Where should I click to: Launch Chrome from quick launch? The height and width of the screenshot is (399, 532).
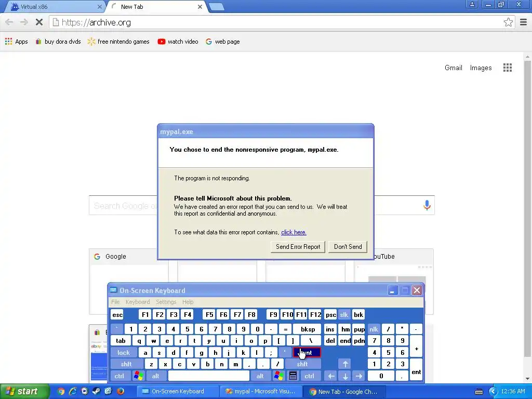pyautogui.click(x=61, y=391)
